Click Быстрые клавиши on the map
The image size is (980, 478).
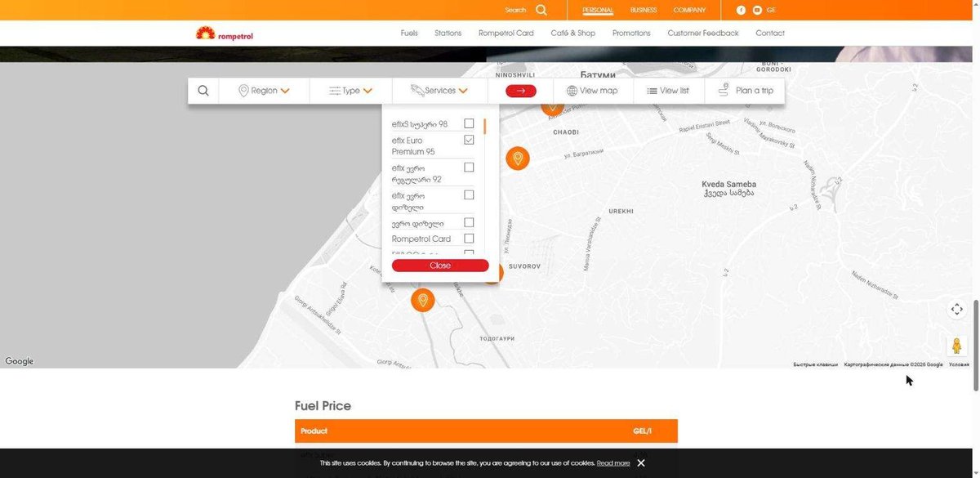pos(815,364)
